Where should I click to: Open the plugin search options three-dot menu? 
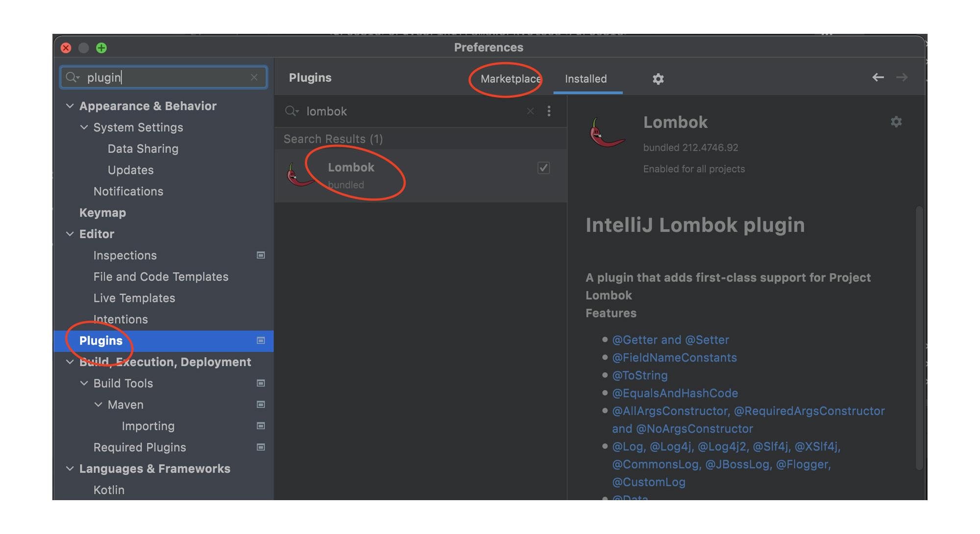[549, 111]
